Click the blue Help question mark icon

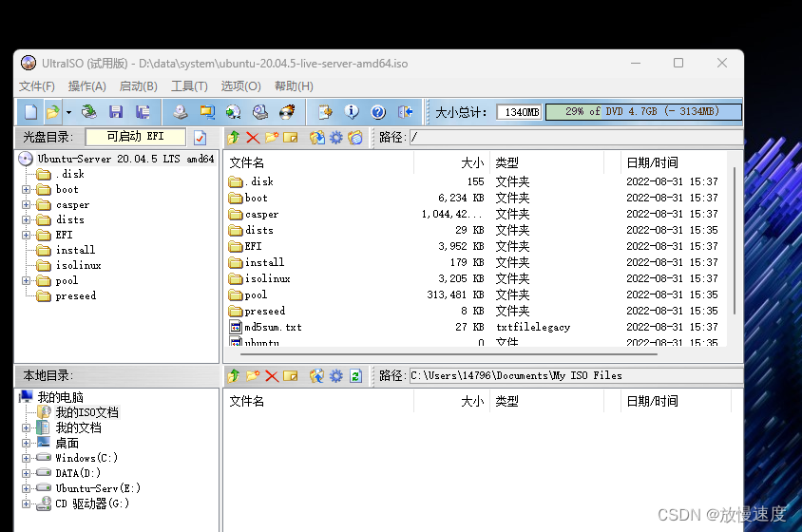[x=378, y=111]
